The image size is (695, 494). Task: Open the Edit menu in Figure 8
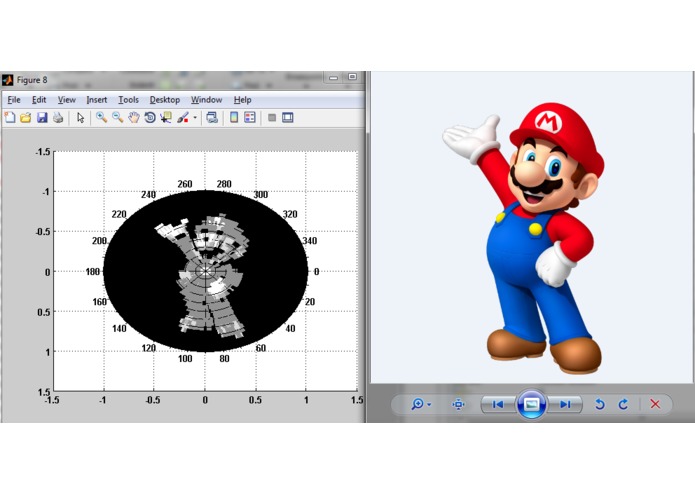point(39,100)
